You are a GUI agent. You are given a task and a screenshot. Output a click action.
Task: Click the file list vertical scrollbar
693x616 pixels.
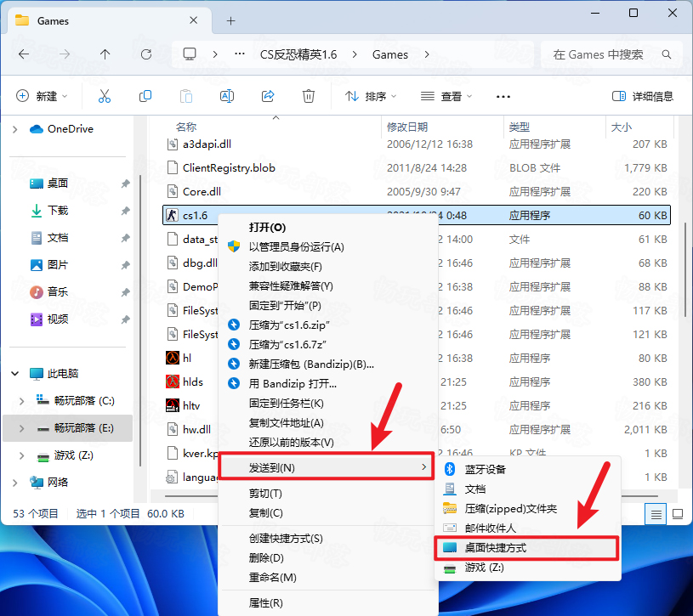[x=686, y=269]
